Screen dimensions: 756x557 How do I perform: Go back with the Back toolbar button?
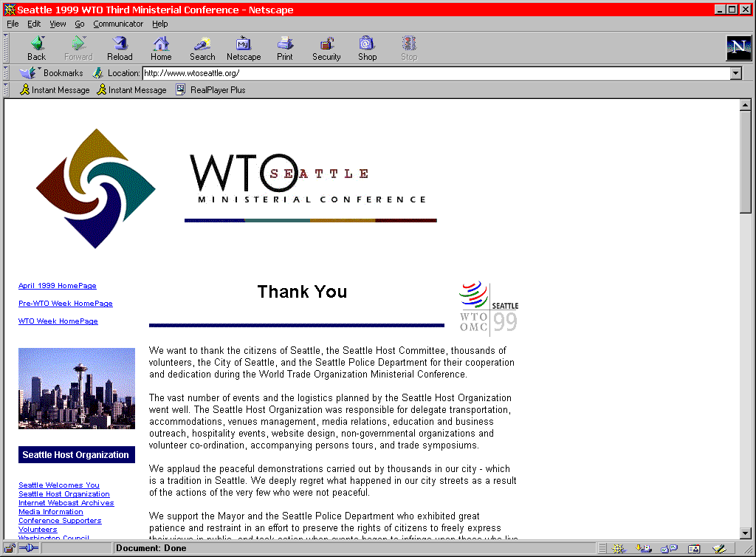pyautogui.click(x=37, y=49)
